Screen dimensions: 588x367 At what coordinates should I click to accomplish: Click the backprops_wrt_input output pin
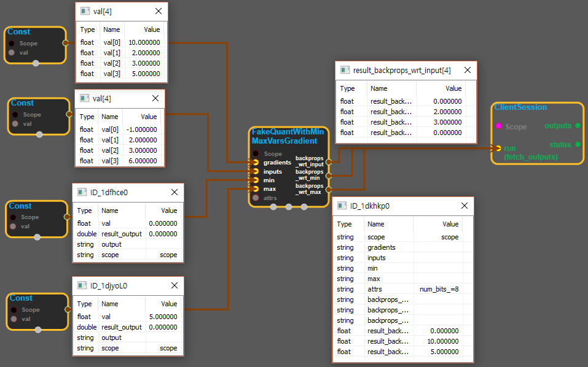pyautogui.click(x=329, y=161)
